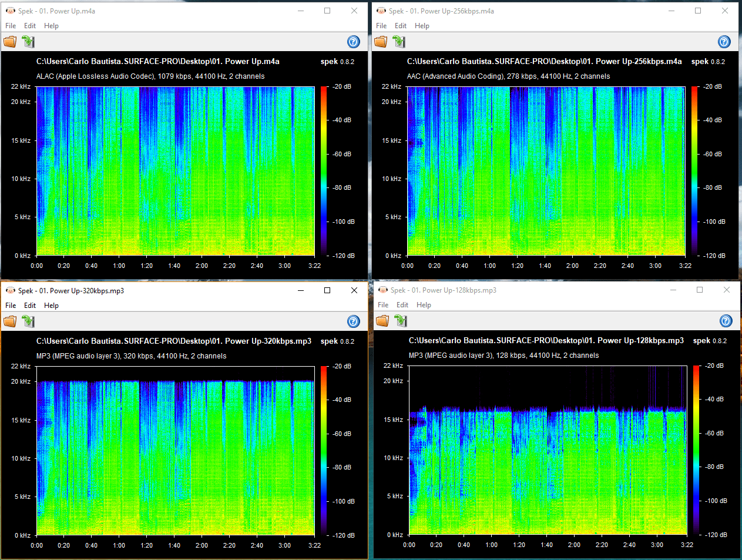This screenshot has height=560, width=742.
Task: Click the Help icon in the 128kbps window
Action: click(726, 321)
